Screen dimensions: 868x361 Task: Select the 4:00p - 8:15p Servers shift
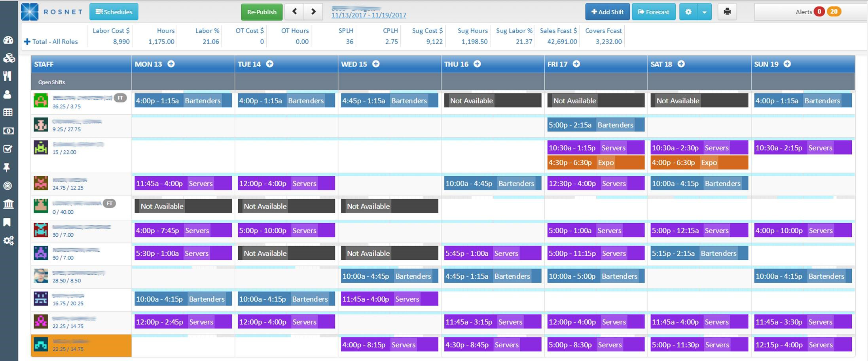(390, 345)
